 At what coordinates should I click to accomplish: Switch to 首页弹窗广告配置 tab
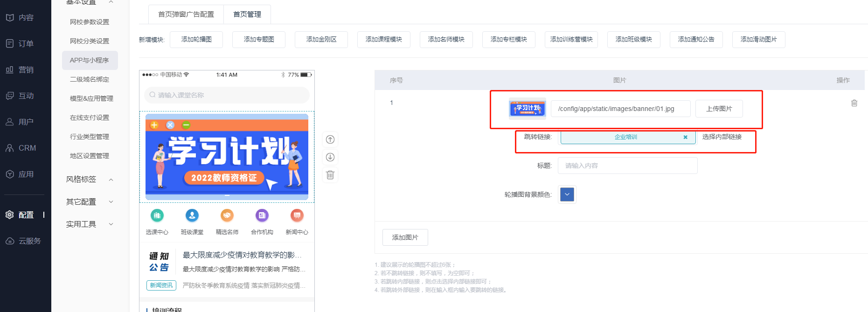click(186, 14)
